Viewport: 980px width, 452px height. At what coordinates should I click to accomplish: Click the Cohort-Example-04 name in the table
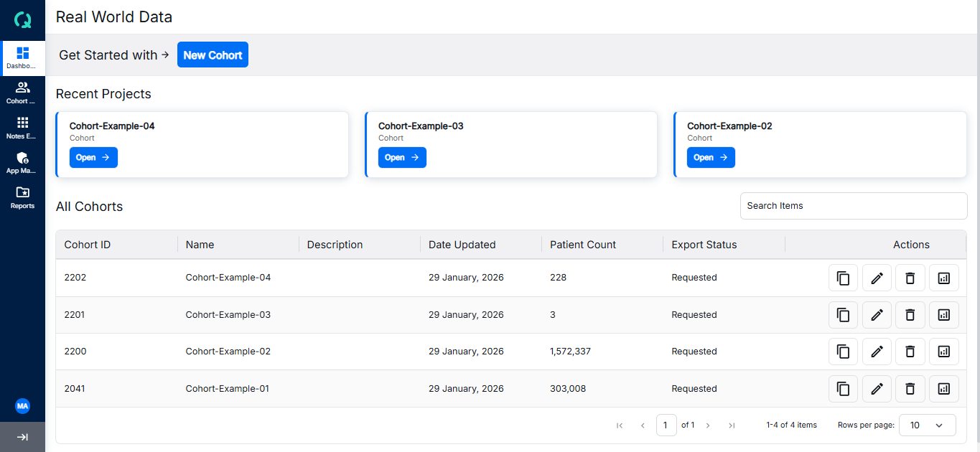[228, 278]
